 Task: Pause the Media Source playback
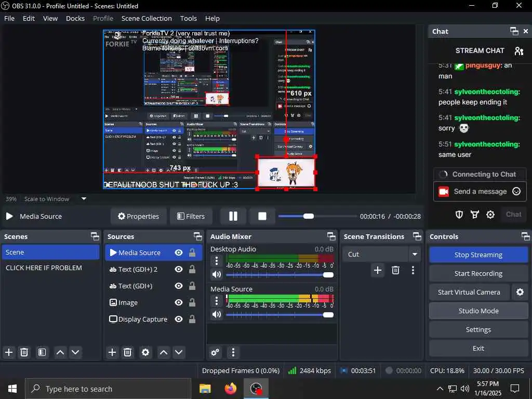[x=233, y=216]
